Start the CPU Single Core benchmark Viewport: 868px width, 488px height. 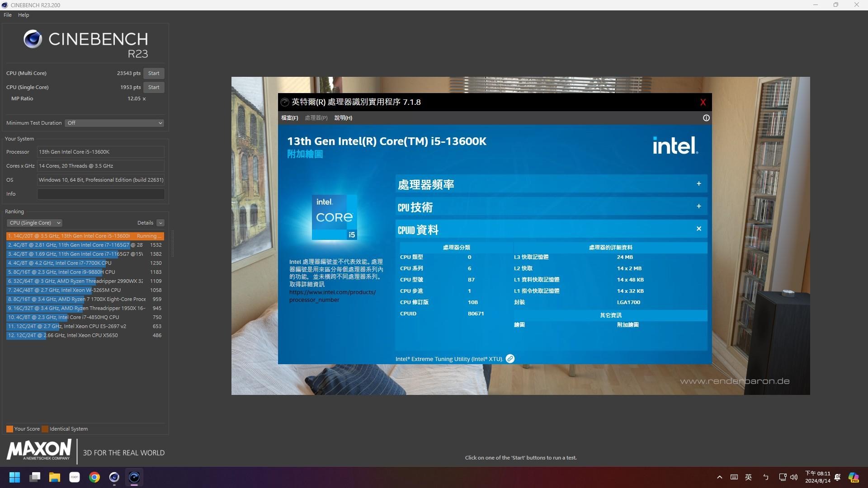pyautogui.click(x=153, y=87)
